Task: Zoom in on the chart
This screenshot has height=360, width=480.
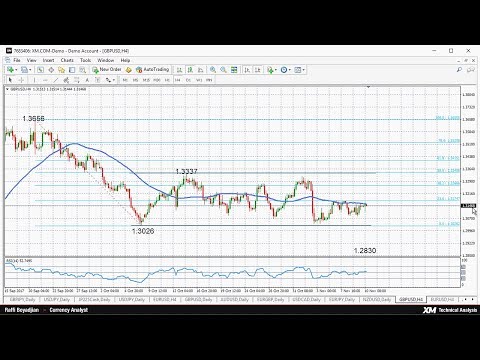Action: pos(213,70)
